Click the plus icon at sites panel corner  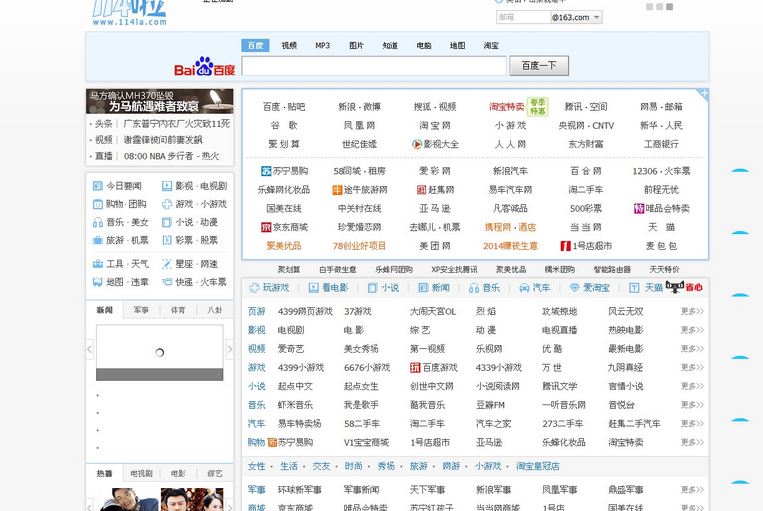[704, 93]
